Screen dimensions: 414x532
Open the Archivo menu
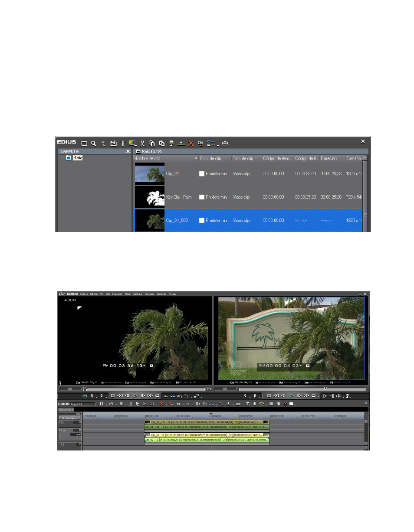(84, 294)
